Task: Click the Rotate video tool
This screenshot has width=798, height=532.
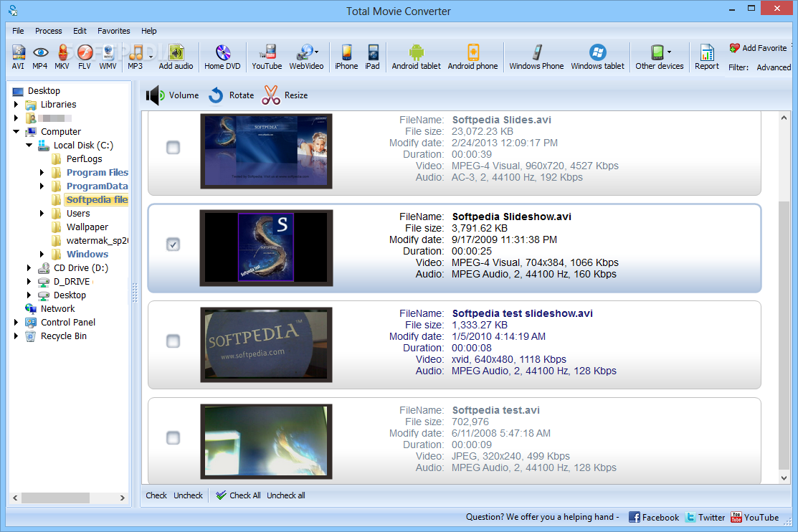Action: pyautogui.click(x=232, y=95)
